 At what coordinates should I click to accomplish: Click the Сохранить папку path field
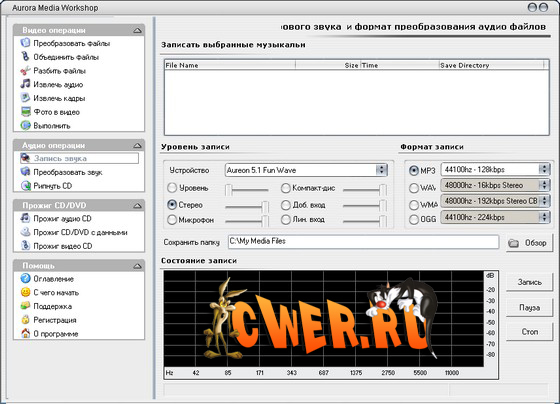[x=363, y=242]
